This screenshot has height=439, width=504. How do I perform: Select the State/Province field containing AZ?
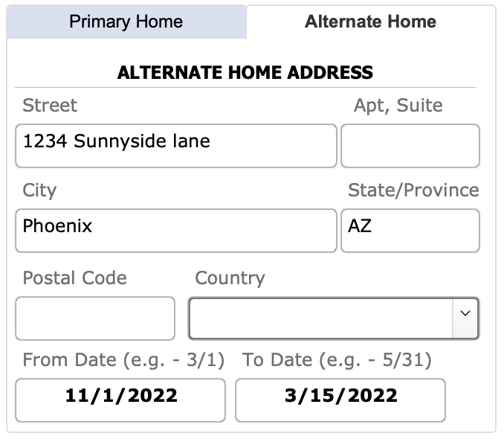click(x=410, y=230)
